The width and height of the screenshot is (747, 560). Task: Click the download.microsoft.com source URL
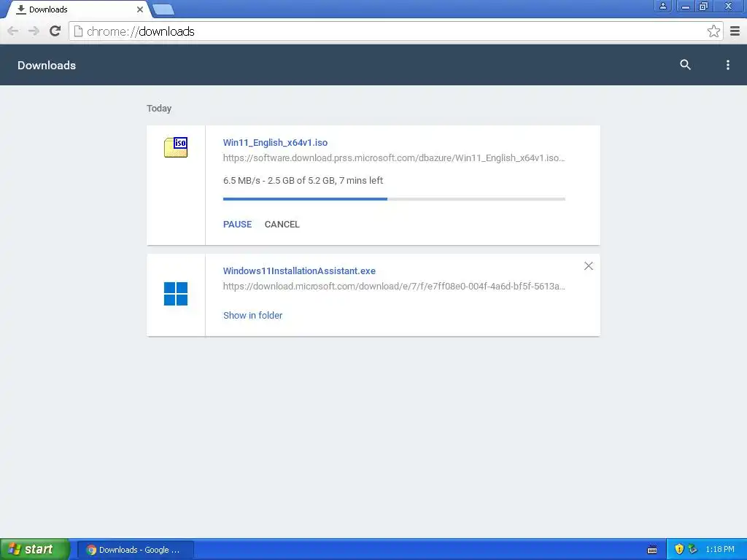(x=394, y=286)
